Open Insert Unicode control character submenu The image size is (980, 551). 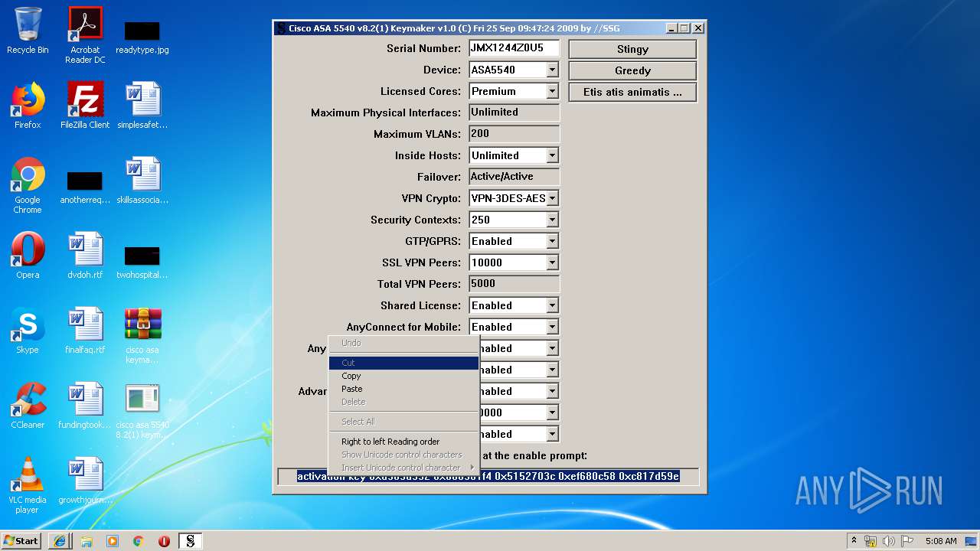403,468
